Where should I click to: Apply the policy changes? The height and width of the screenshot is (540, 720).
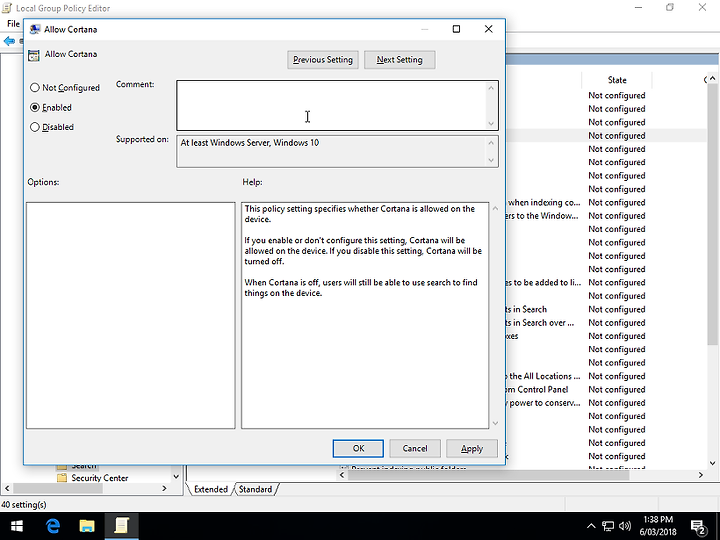click(472, 449)
